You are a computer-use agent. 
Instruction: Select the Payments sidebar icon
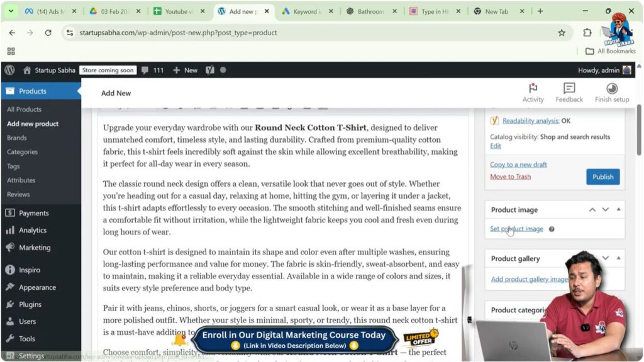tap(11, 212)
